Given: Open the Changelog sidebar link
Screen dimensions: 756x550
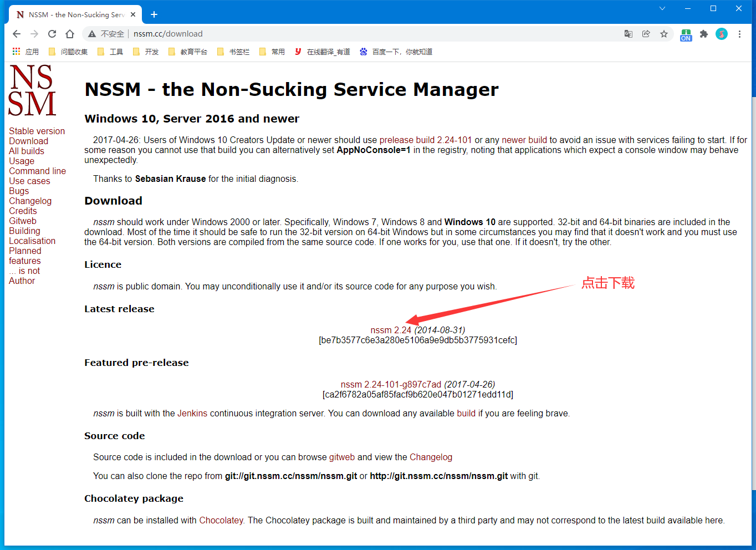Looking at the screenshot, I should [x=30, y=201].
